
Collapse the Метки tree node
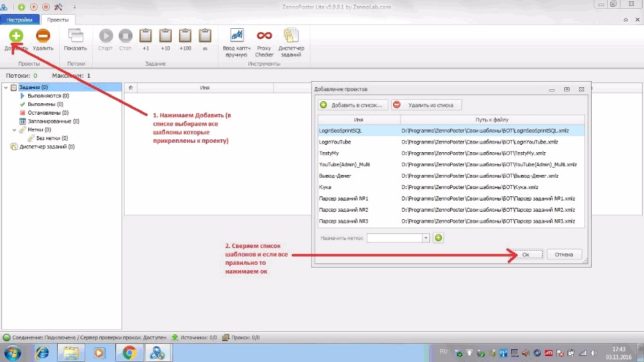pyautogui.click(x=14, y=130)
